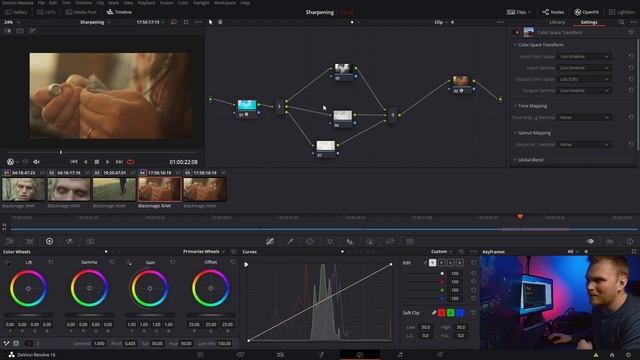The image size is (640, 360).
Task: Open the Tracker palette
Action: coord(330,242)
